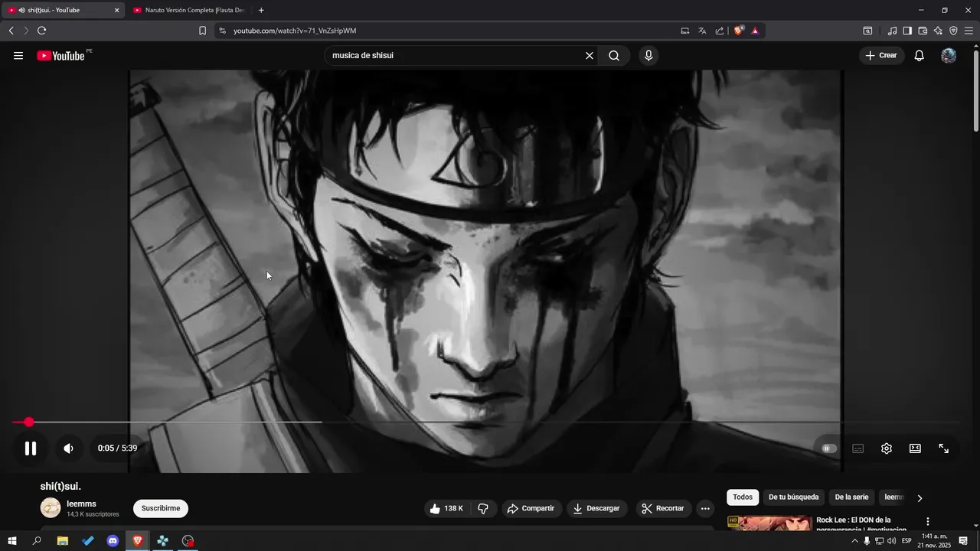The width and height of the screenshot is (980, 551).
Task: Submit search with the magnifying glass button
Action: [x=614, y=55]
